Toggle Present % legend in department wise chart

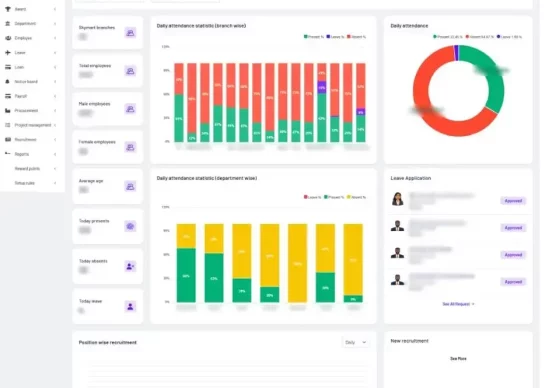point(334,197)
